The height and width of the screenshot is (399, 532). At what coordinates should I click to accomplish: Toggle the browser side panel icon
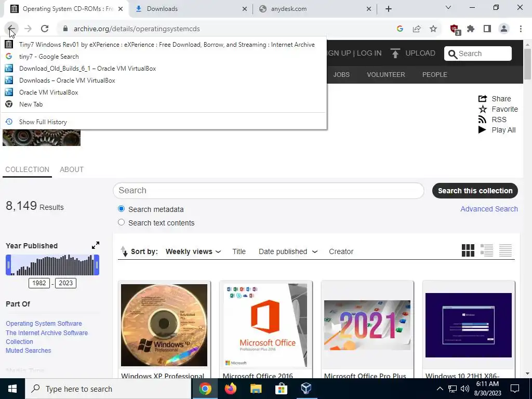pyautogui.click(x=487, y=29)
